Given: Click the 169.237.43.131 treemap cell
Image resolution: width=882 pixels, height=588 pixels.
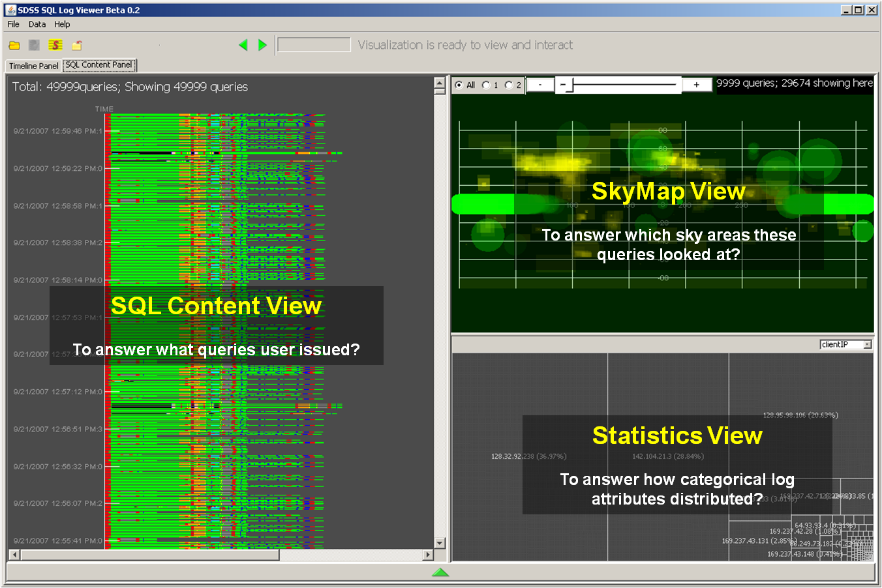Looking at the screenshot, I should (x=760, y=540).
